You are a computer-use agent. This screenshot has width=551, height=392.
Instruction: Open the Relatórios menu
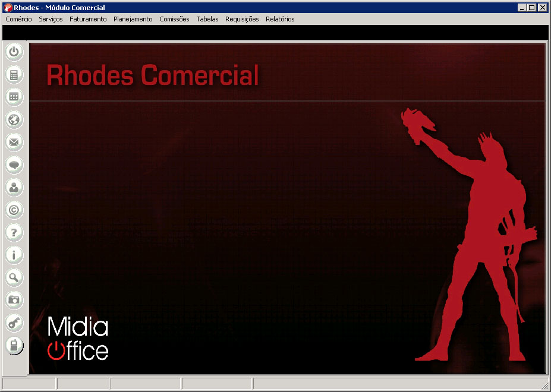coord(280,19)
